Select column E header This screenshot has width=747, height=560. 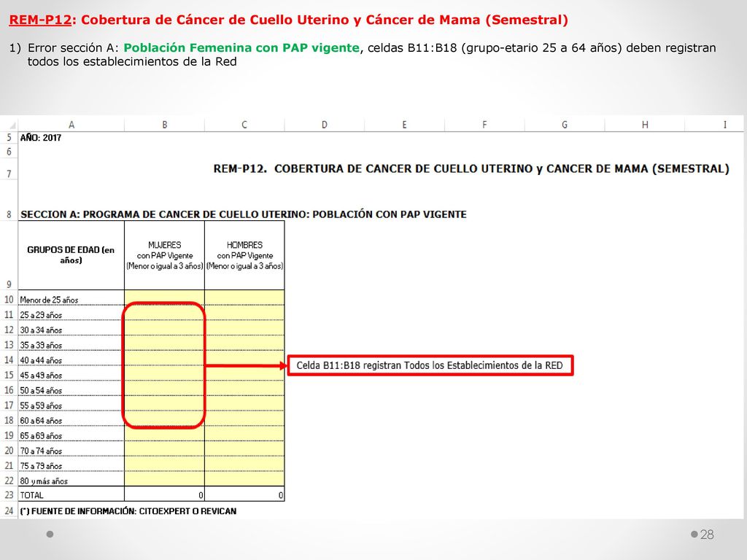pos(404,125)
